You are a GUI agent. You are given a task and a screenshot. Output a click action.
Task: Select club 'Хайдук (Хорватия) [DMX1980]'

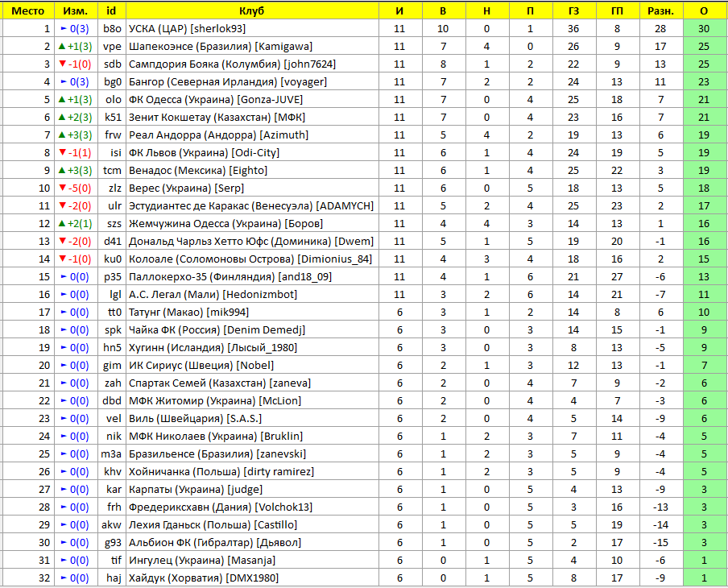(x=204, y=578)
